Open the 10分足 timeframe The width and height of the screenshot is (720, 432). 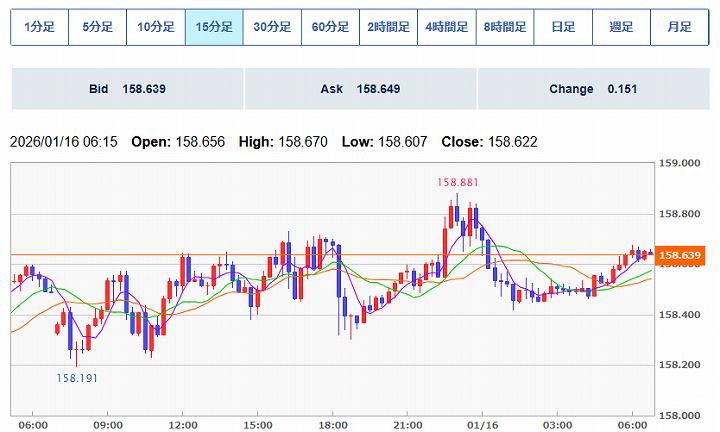click(155, 27)
